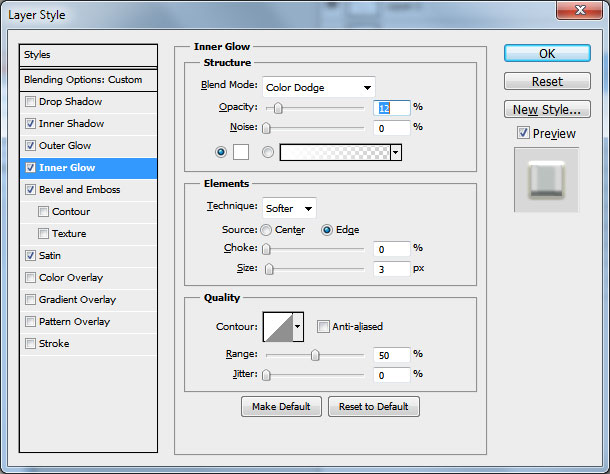The height and width of the screenshot is (474, 610).
Task: Open Pattern Overlay settings by its label
Action: tap(74, 322)
